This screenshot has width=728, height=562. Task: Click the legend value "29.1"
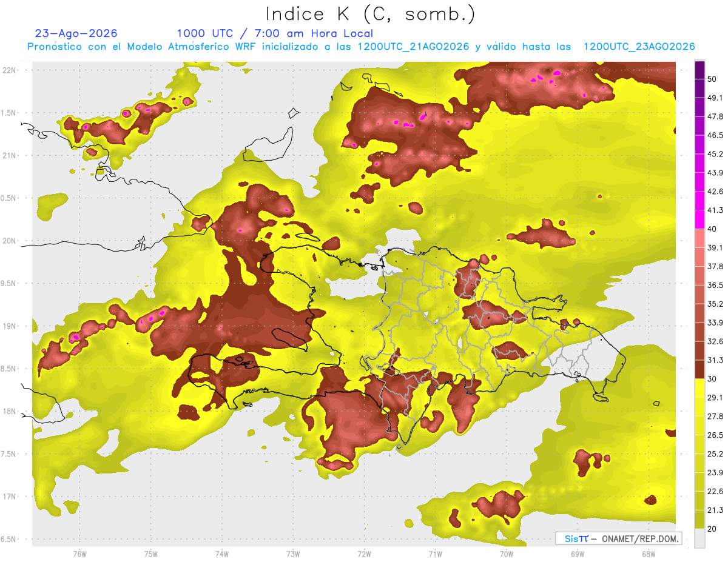point(715,398)
